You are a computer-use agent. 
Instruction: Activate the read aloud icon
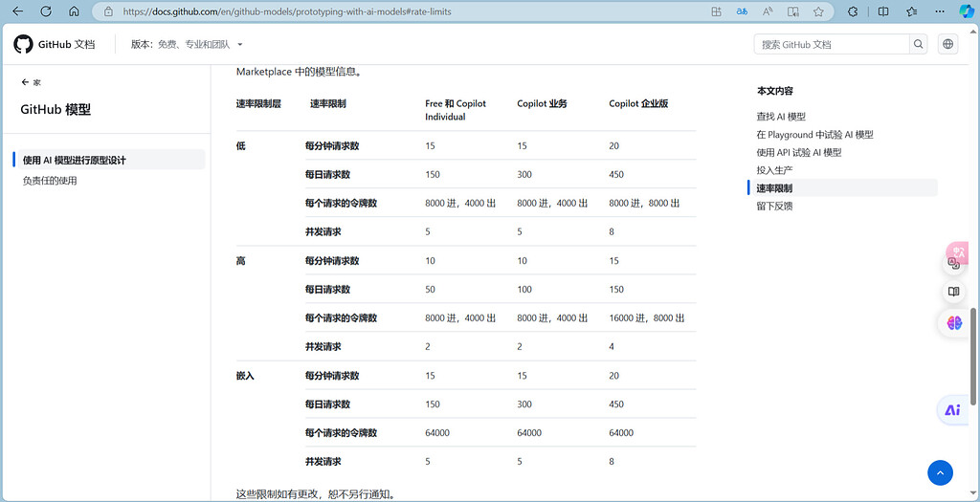(x=768, y=11)
